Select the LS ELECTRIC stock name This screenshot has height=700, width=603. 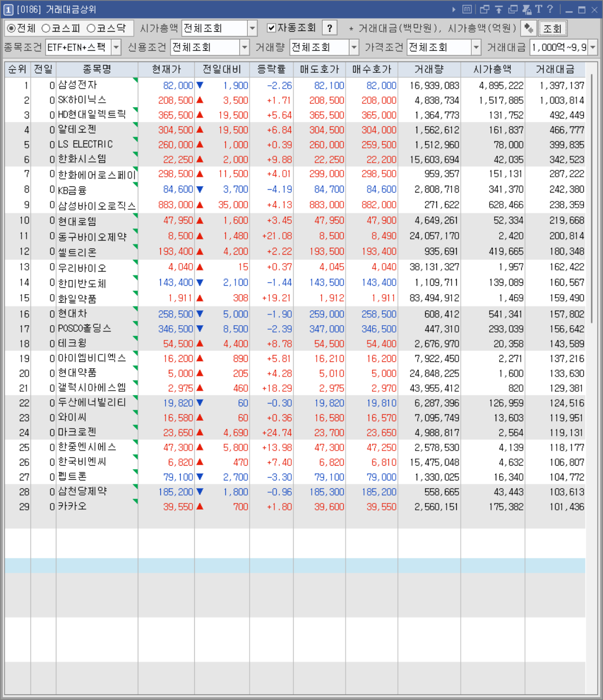coord(85,145)
